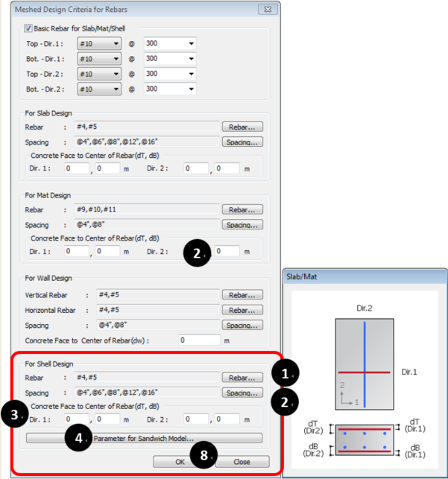Click Shell Design Dir. 2 dT field
The image size is (448, 479).
click(x=196, y=419)
